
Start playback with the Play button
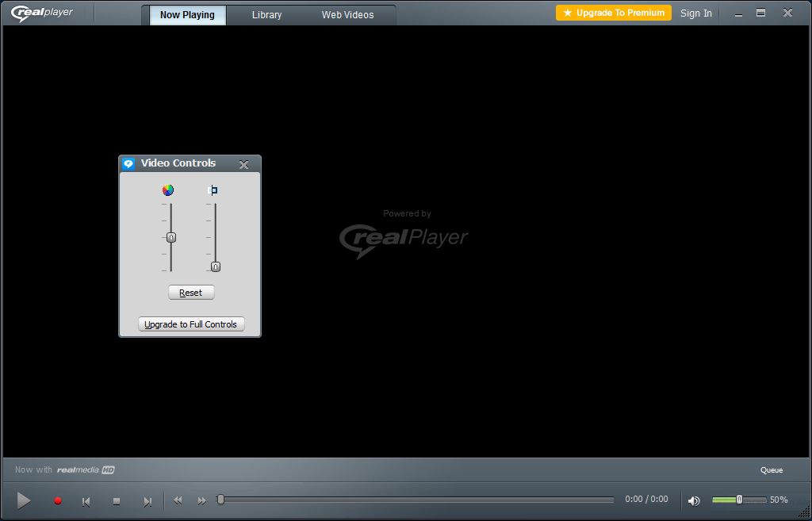point(23,500)
